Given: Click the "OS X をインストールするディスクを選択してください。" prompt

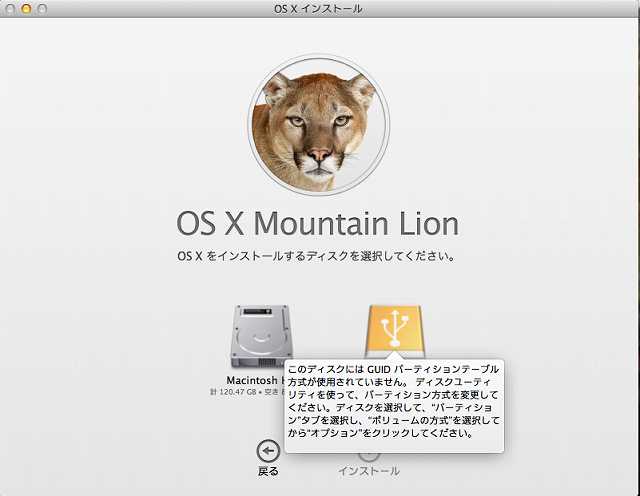Looking at the screenshot, I should coord(316,256).
